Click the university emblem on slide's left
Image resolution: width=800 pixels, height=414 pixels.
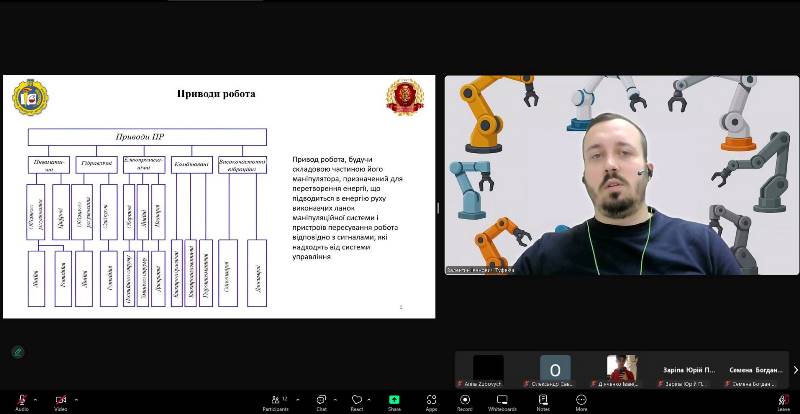[30, 97]
